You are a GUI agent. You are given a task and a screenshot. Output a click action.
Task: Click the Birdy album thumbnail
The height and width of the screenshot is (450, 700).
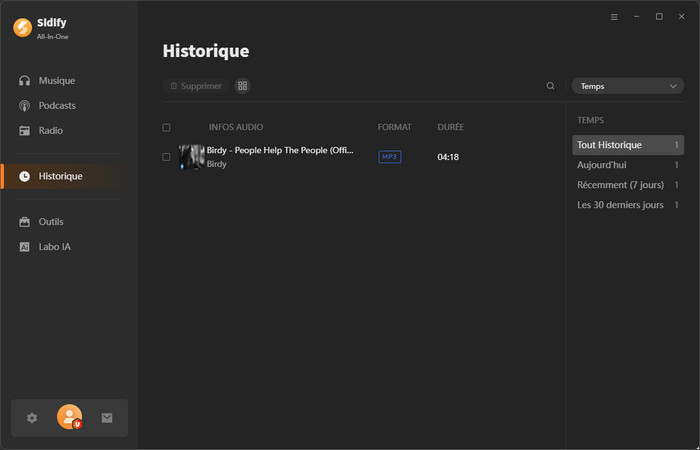coord(191,156)
